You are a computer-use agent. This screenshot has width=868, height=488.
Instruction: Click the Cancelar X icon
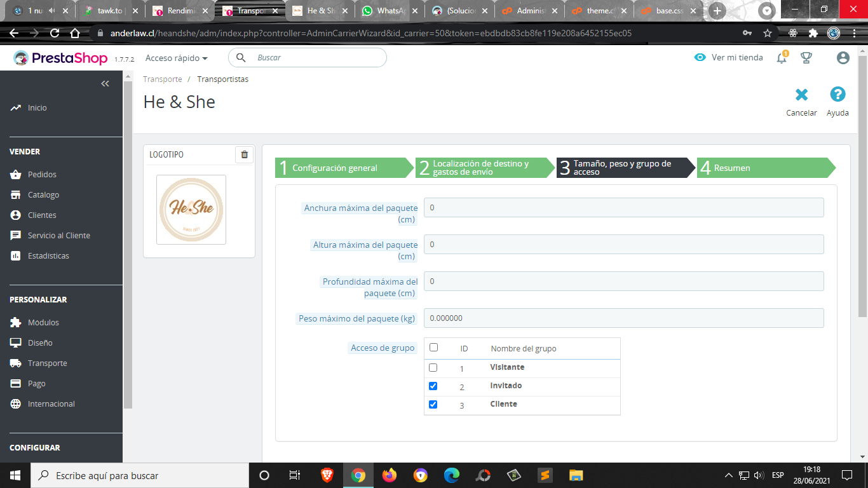click(802, 95)
